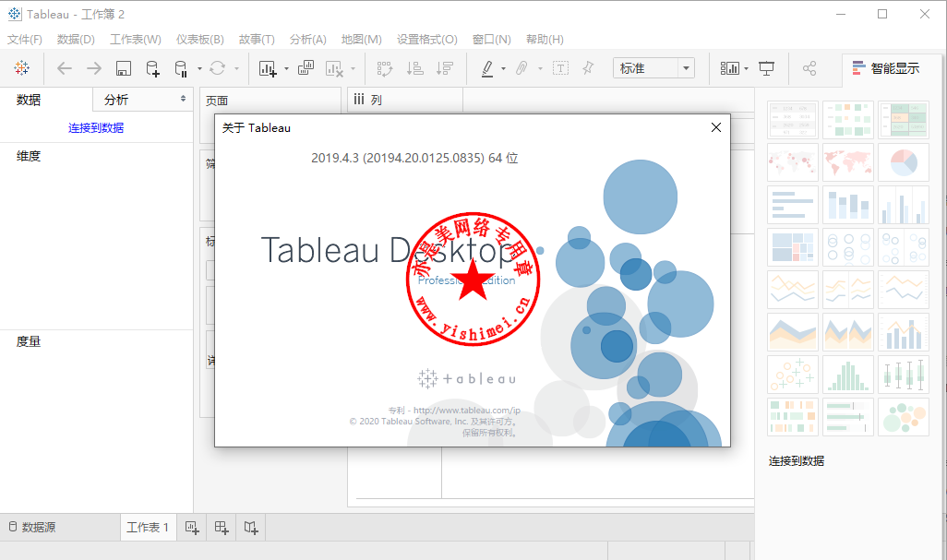Pick pie chart thumbnail in Show Me
The width and height of the screenshot is (947, 560).
coord(904,162)
